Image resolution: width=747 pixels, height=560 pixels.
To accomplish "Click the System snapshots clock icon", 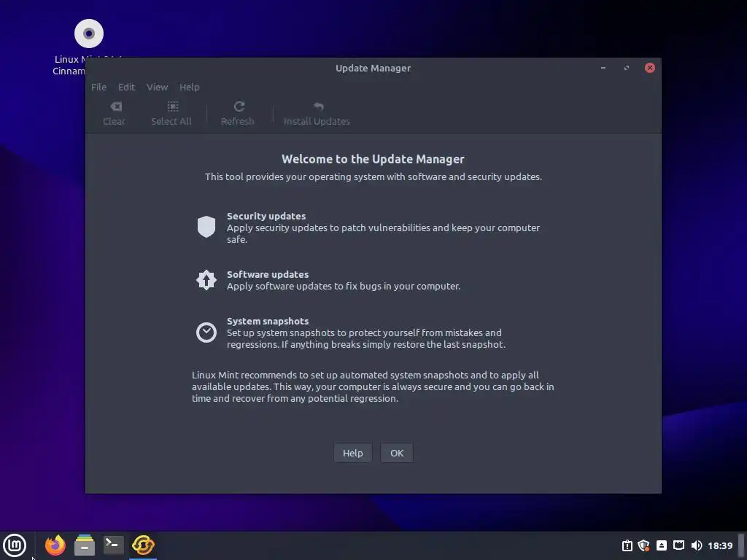I will coord(206,332).
